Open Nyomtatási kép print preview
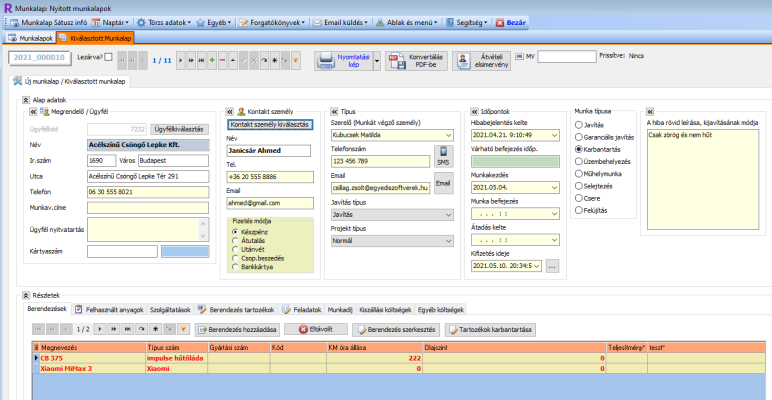The height and width of the screenshot is (400, 772). [x=344, y=61]
